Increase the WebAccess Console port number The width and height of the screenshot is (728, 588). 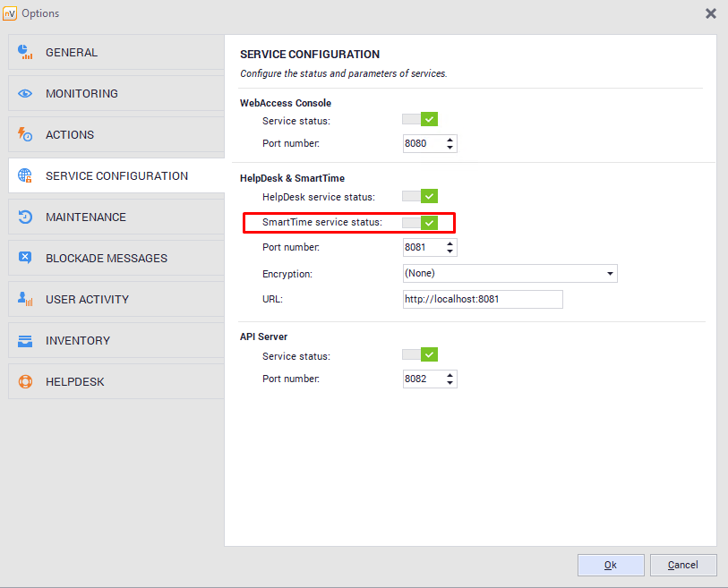[x=450, y=139]
